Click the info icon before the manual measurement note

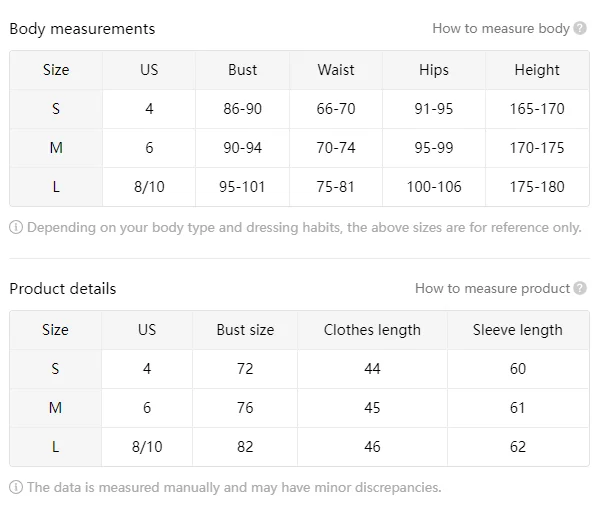pos(16,488)
